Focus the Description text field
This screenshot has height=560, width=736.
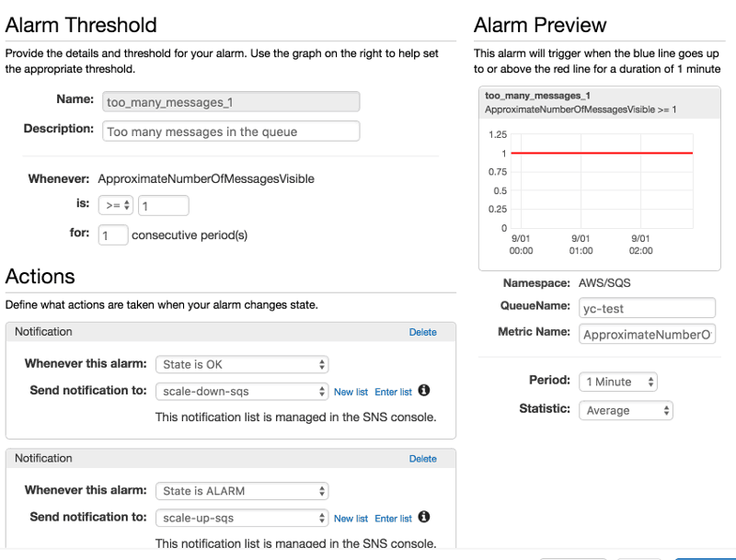point(230,131)
